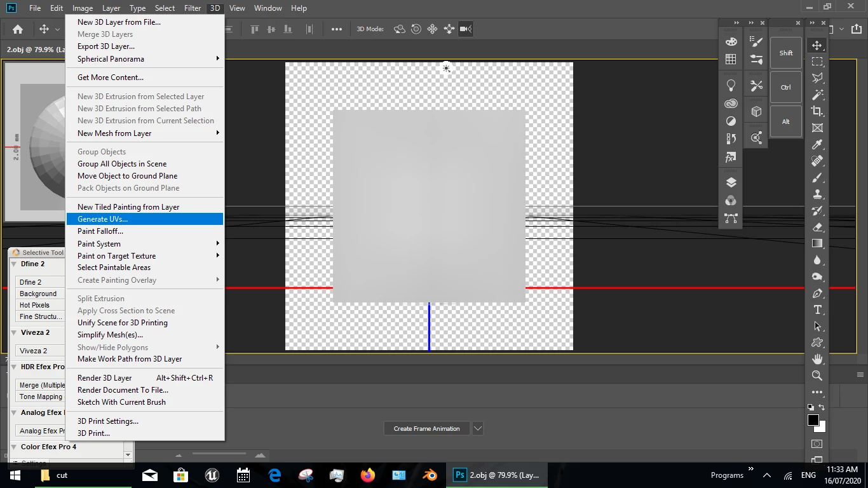868x488 pixels.
Task: Choose Render 3D Layer menu entry
Action: pyautogui.click(x=145, y=378)
